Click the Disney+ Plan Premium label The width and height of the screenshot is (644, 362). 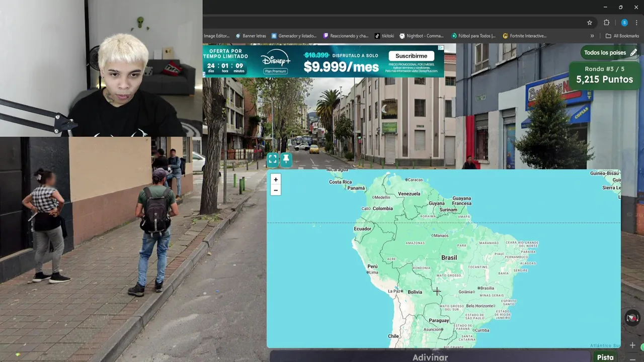275,71
